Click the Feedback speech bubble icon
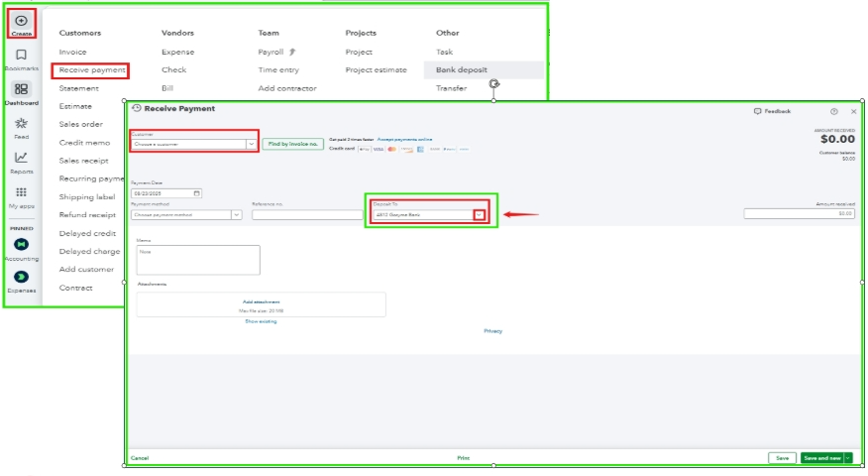 click(x=757, y=111)
